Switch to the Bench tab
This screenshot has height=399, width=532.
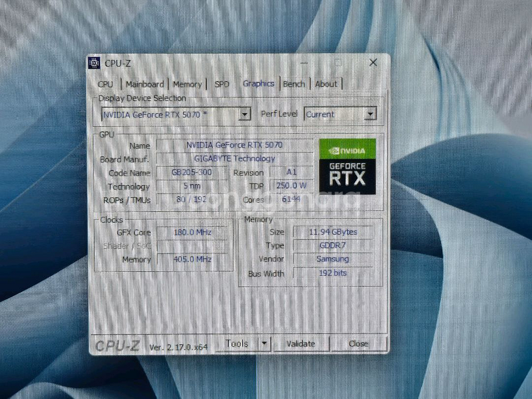pos(294,84)
